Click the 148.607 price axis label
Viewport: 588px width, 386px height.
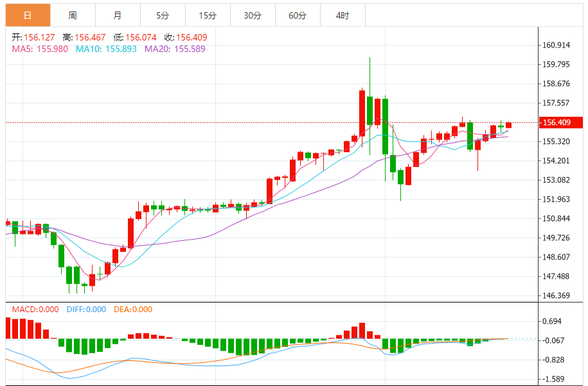click(x=556, y=257)
